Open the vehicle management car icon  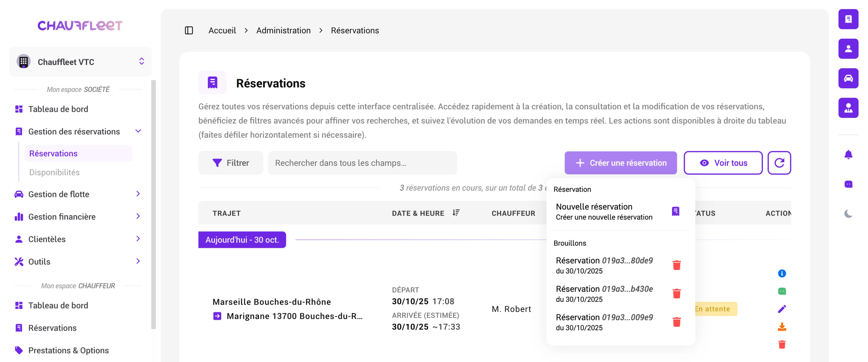point(848,78)
